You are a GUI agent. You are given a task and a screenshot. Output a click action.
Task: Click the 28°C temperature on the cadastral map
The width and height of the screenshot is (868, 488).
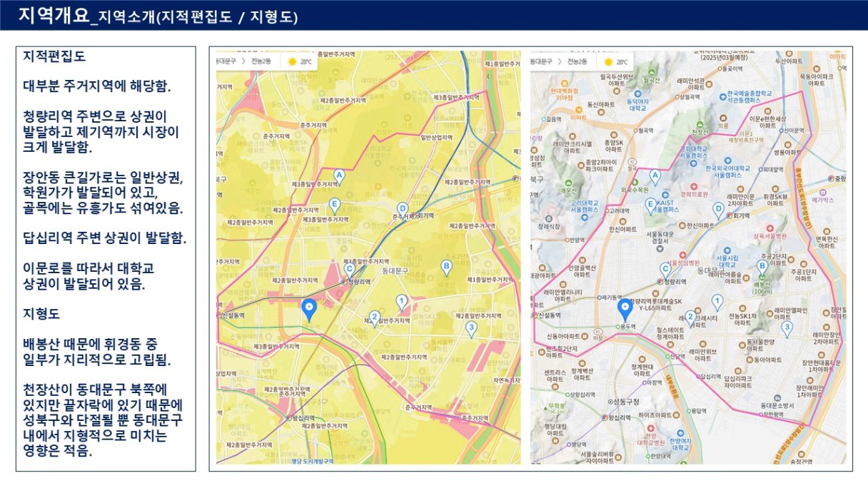[306, 62]
